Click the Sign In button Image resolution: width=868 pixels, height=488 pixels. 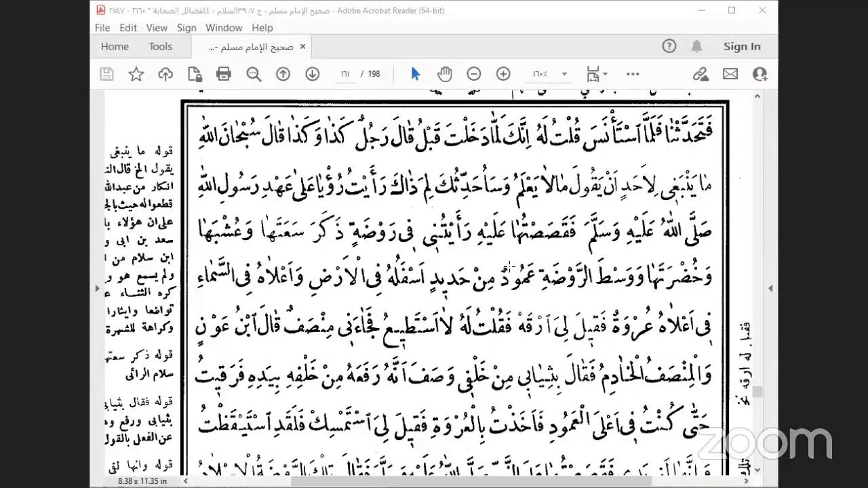(742, 46)
